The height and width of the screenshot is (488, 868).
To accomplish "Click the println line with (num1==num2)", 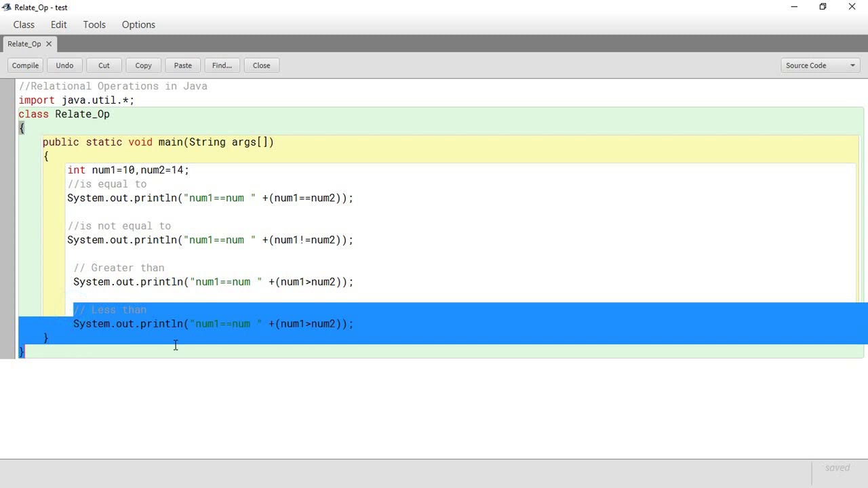I will (x=210, y=198).
